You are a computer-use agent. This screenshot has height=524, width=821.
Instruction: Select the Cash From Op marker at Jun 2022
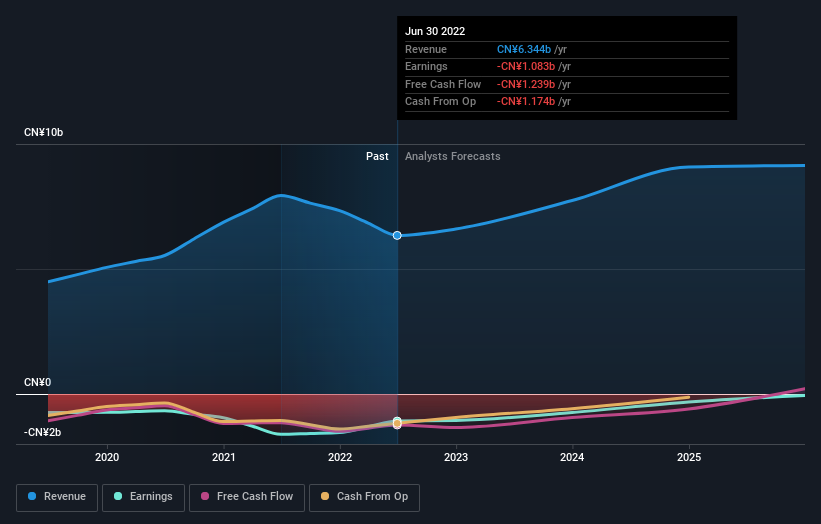click(x=397, y=423)
